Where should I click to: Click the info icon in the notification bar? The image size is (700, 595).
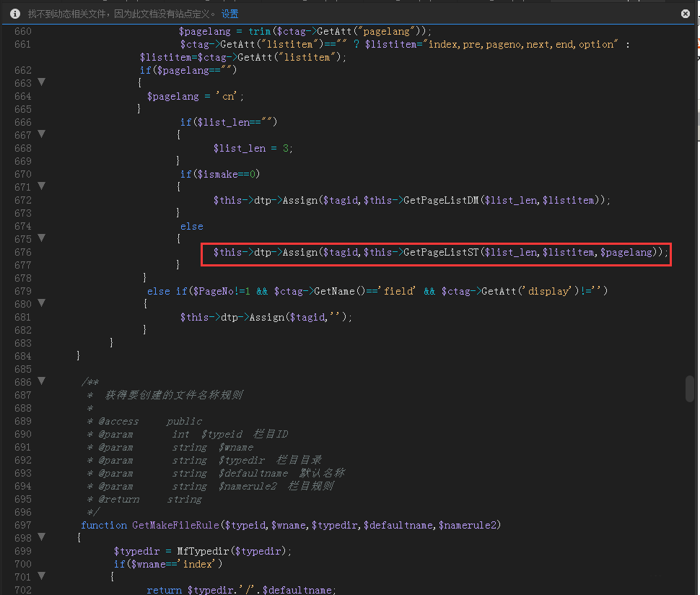pyautogui.click(x=14, y=14)
